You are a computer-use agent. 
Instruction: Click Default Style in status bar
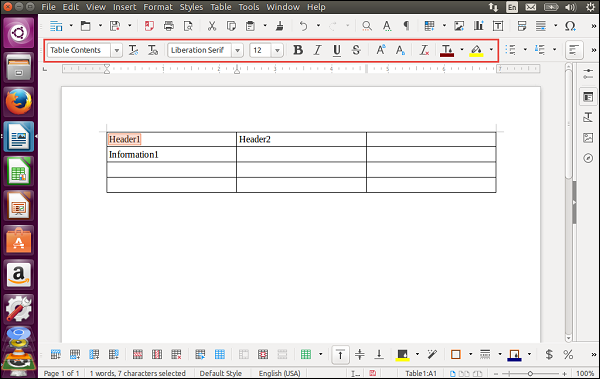pyautogui.click(x=221, y=373)
